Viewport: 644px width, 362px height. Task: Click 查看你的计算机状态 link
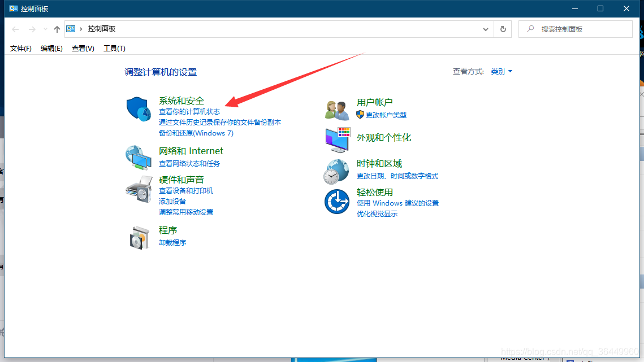tap(189, 112)
